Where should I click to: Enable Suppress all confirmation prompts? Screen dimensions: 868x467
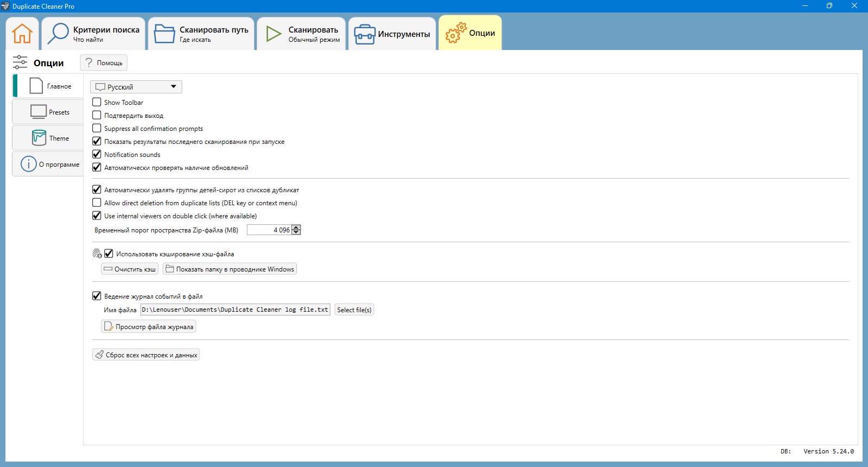click(97, 128)
